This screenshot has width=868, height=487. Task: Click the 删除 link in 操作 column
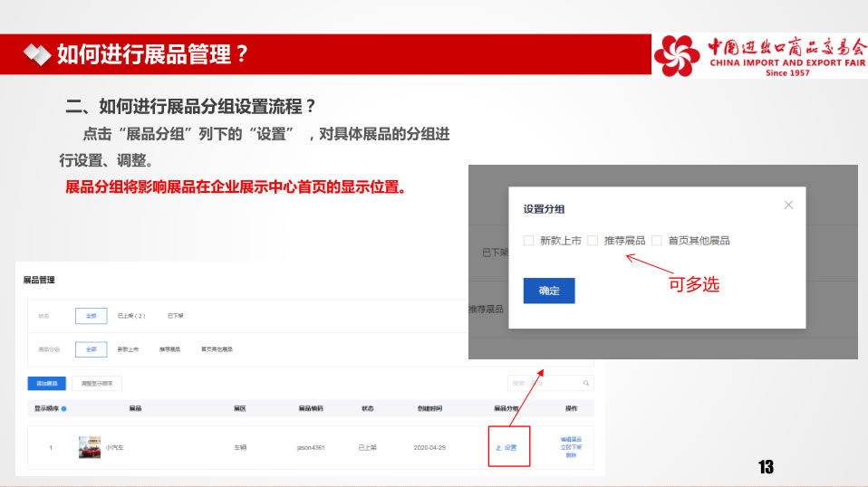click(571, 455)
